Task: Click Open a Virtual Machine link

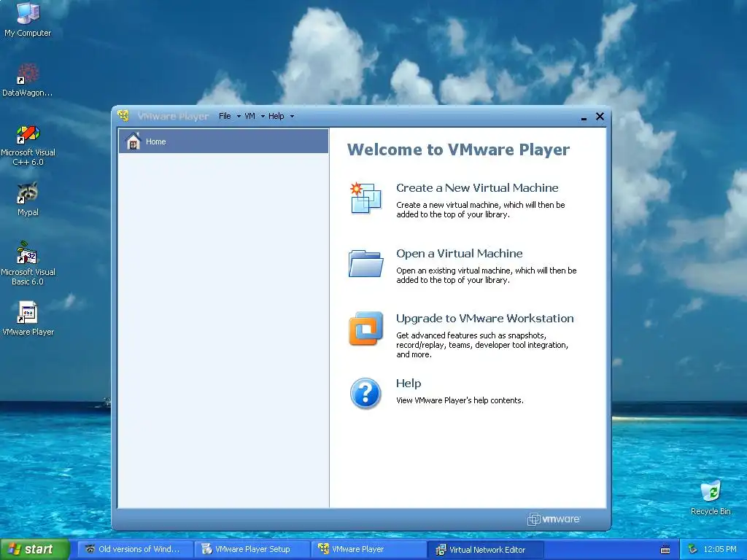Action: [460, 253]
